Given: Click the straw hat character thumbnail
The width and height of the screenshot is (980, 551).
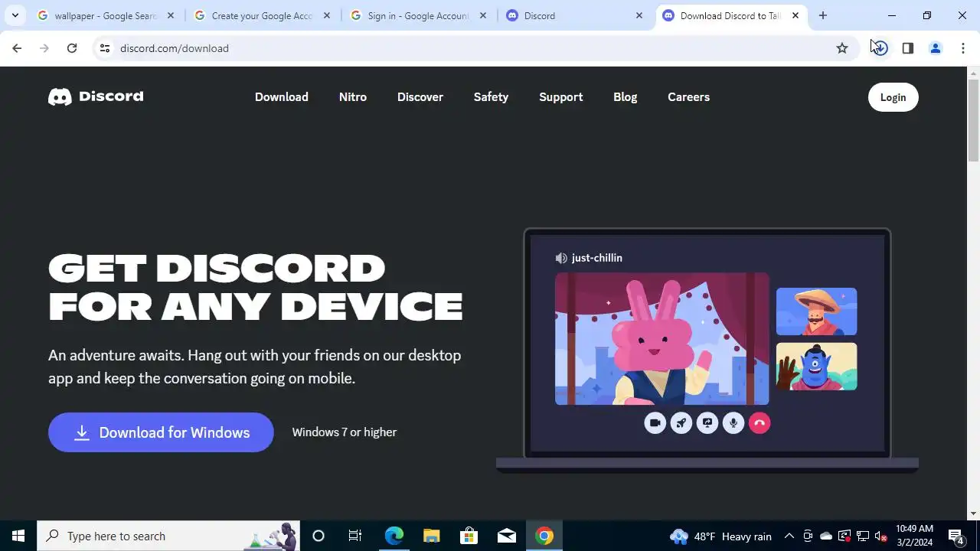Looking at the screenshot, I should [x=816, y=311].
